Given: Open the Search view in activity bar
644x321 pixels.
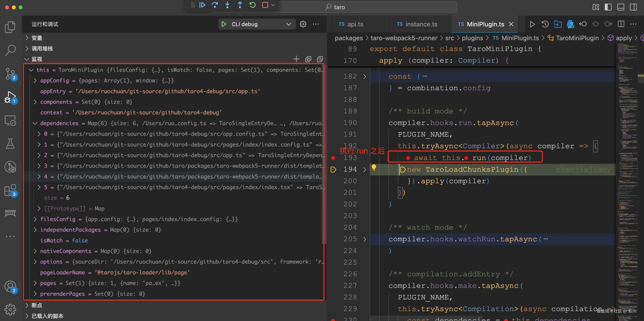Looking at the screenshot, I should pyautogui.click(x=10, y=50).
